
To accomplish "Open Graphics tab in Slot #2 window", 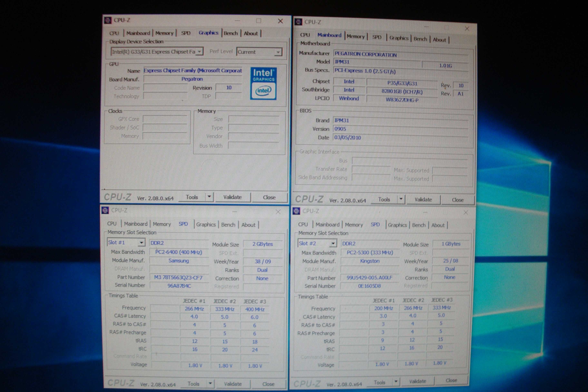I will 397,225.
